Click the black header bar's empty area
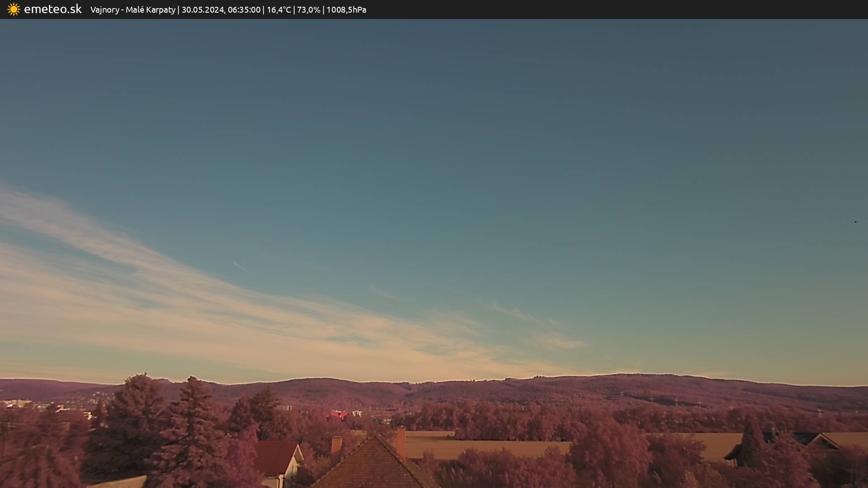Image resolution: width=868 pixels, height=488 pixels. tap(633, 9)
